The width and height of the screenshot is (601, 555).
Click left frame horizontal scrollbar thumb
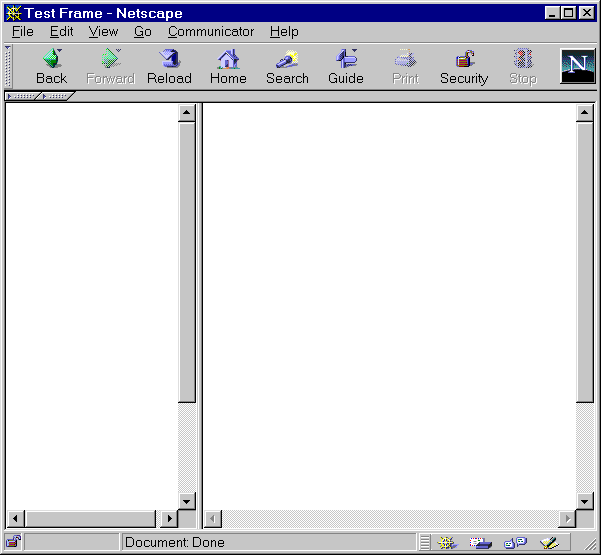[x=90, y=519]
